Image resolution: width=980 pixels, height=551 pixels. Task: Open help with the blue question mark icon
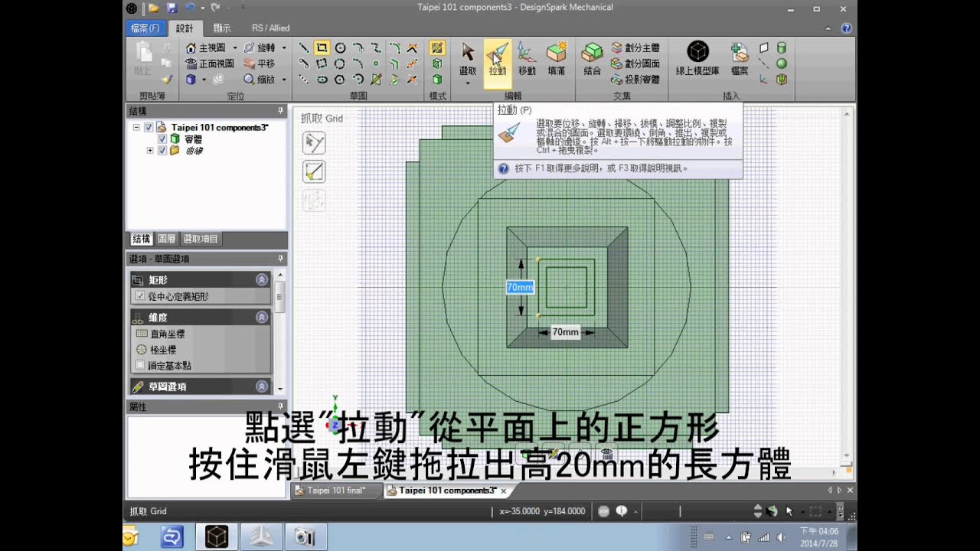846,28
